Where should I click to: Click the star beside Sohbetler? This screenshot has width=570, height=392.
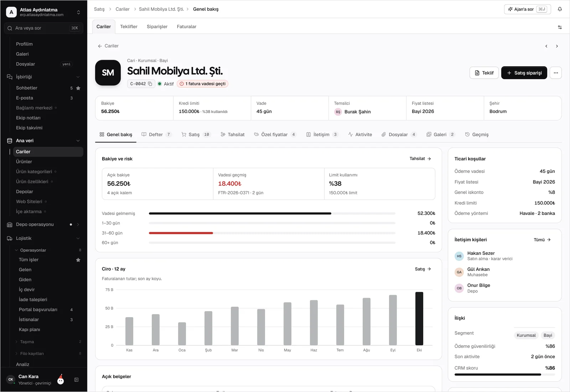78,88
